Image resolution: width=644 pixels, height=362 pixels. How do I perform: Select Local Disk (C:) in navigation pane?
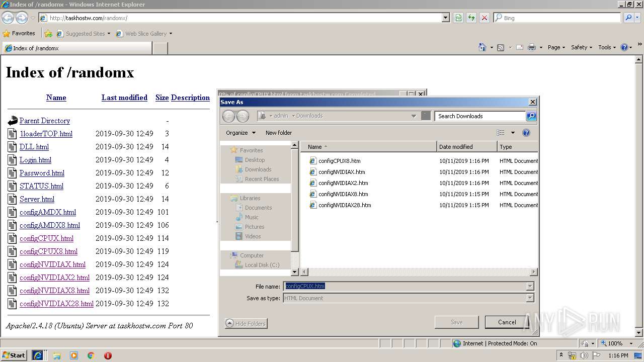click(262, 265)
